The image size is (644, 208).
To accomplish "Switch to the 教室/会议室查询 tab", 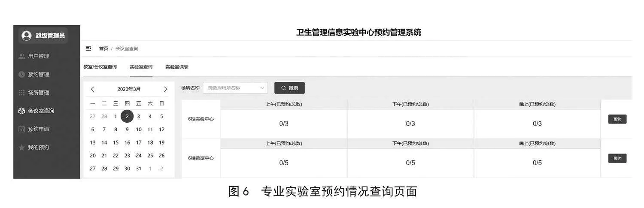I will click(100, 67).
